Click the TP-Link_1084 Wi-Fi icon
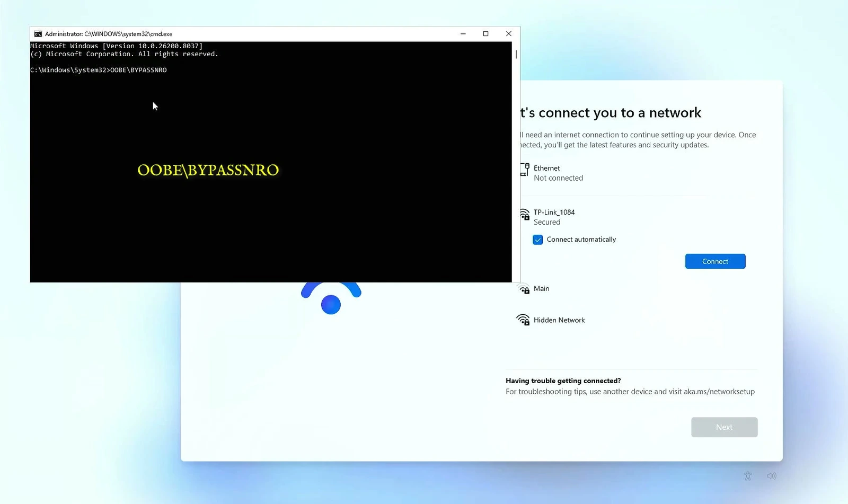 pyautogui.click(x=525, y=214)
